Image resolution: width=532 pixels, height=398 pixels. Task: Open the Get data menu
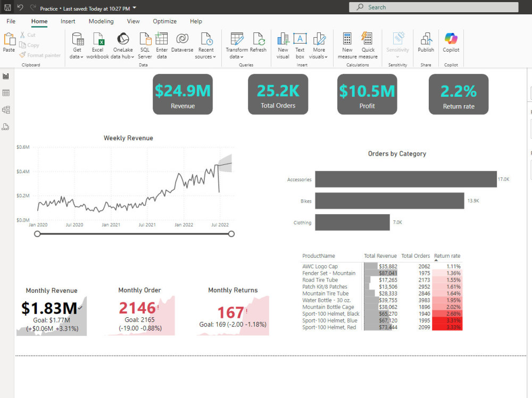tap(77, 45)
